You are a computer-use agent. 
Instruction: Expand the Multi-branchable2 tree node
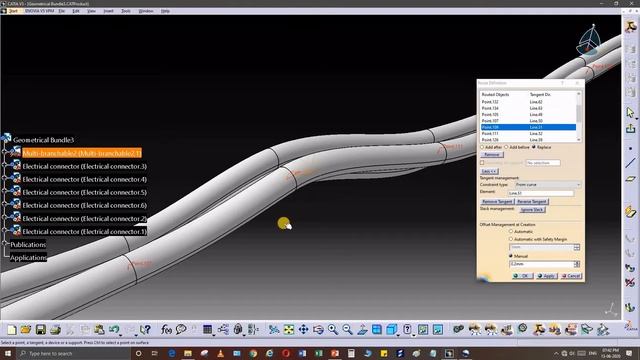coord(4,151)
